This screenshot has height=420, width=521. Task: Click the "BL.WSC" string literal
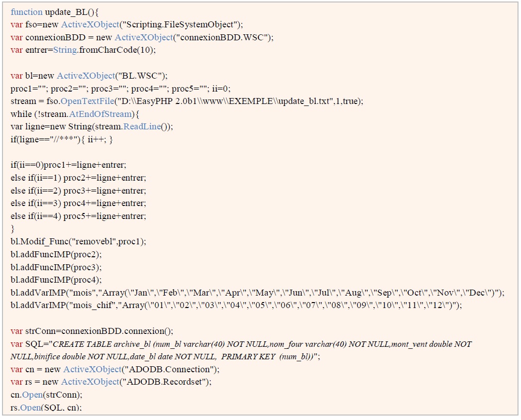click(142, 76)
